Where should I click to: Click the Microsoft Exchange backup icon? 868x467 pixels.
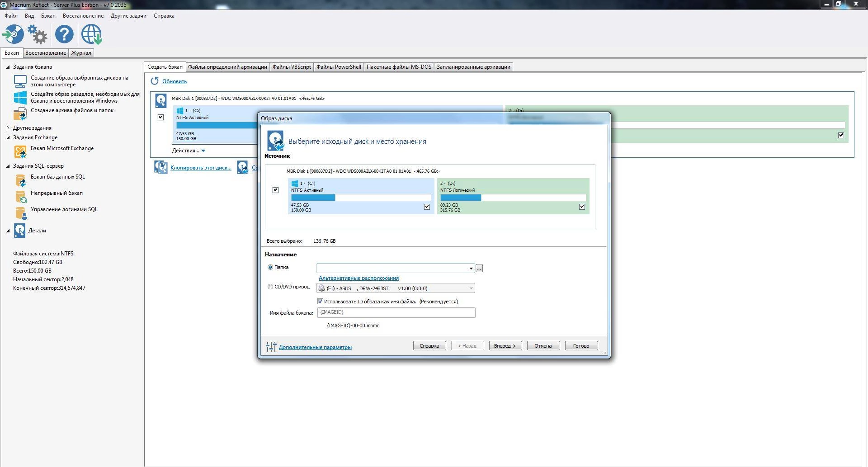tap(20, 151)
